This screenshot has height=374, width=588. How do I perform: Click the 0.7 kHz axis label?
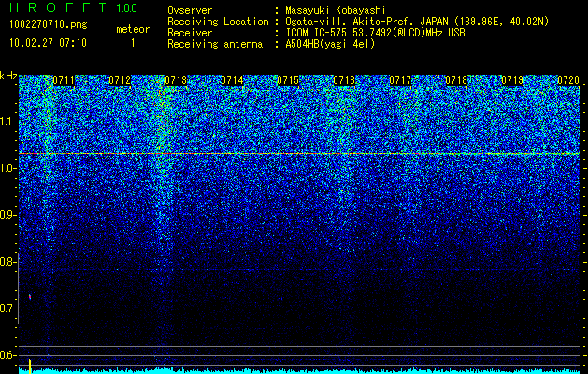point(7,309)
